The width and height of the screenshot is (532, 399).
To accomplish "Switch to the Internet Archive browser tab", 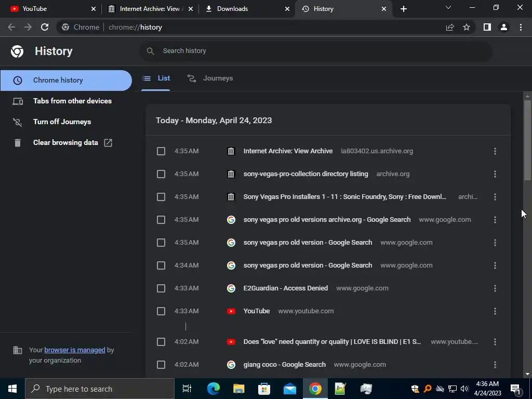I will [150, 9].
